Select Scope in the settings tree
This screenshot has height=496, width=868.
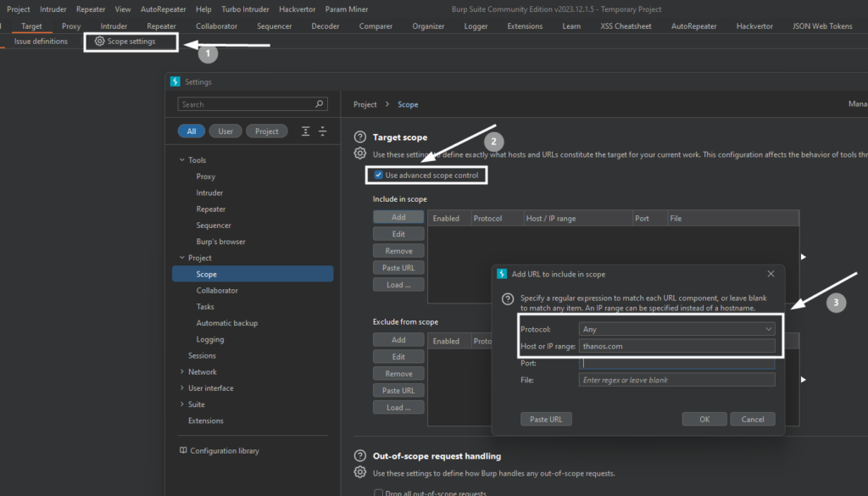point(253,274)
